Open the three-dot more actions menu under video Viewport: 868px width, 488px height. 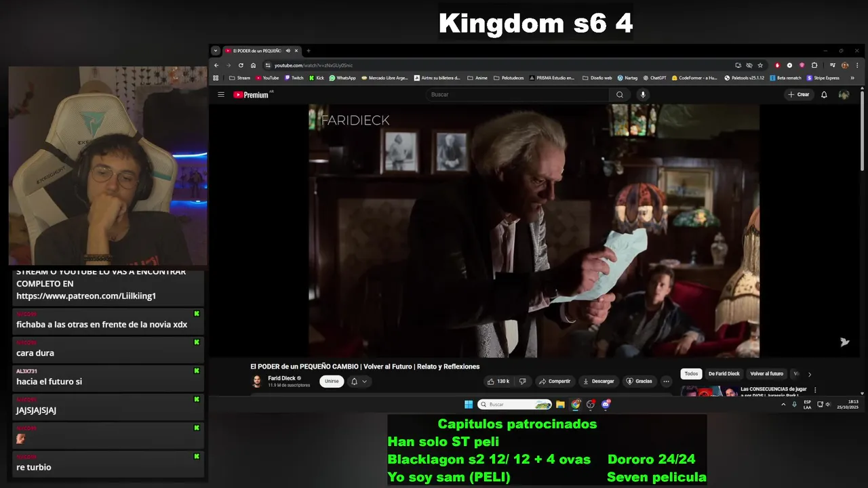pyautogui.click(x=666, y=382)
